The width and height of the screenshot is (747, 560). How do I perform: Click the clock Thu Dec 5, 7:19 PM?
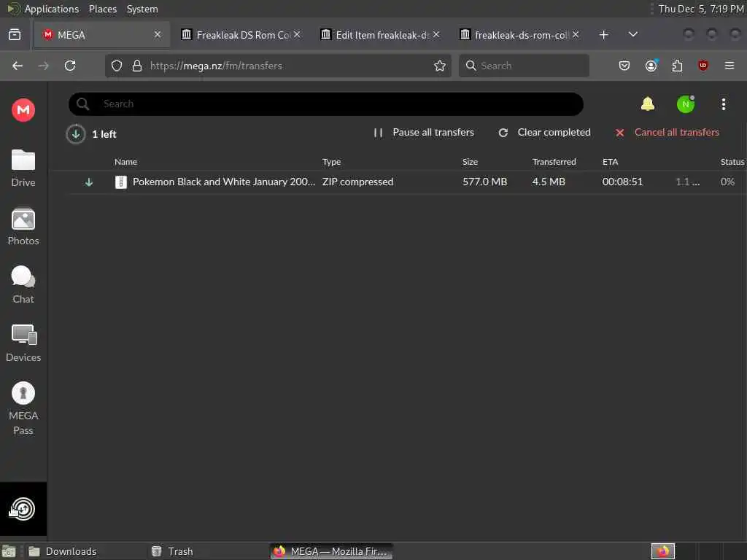pyautogui.click(x=701, y=9)
